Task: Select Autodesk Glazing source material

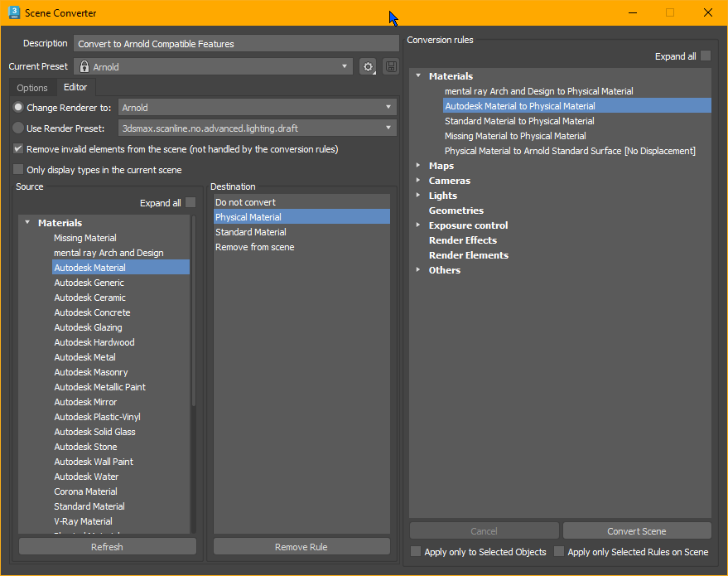Action: pos(121,327)
